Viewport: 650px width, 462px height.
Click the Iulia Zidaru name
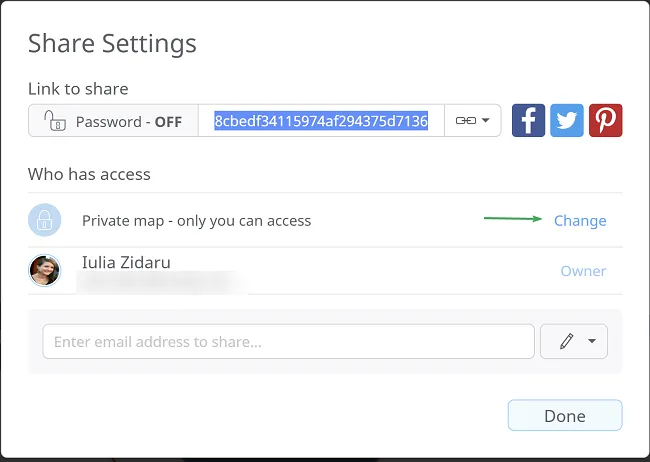(125, 263)
